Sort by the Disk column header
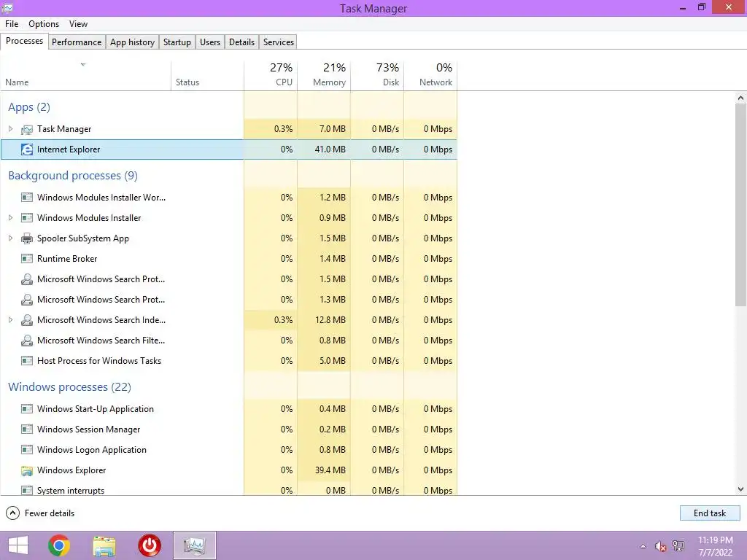The image size is (747, 560). click(x=377, y=76)
